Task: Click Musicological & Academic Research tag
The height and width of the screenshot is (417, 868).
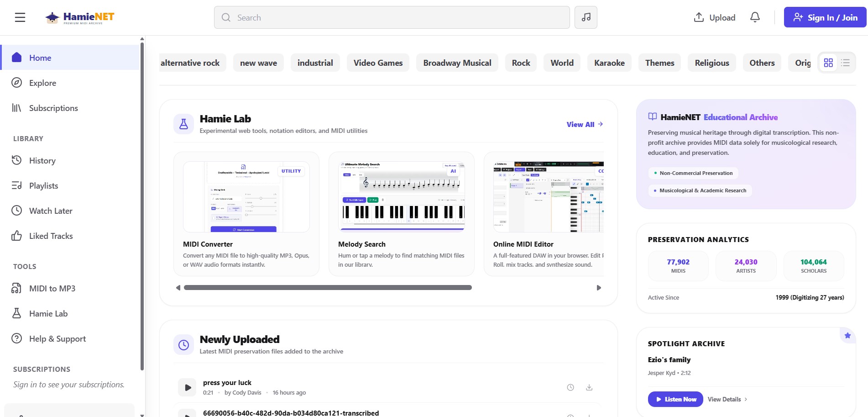Action: [x=700, y=190]
